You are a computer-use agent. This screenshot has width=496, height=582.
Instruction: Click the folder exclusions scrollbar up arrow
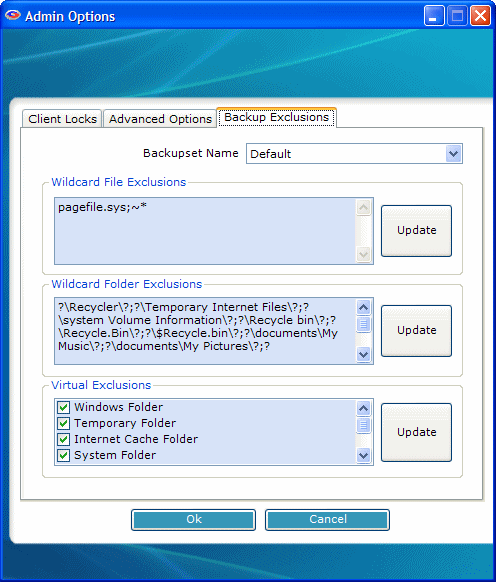coord(363,307)
